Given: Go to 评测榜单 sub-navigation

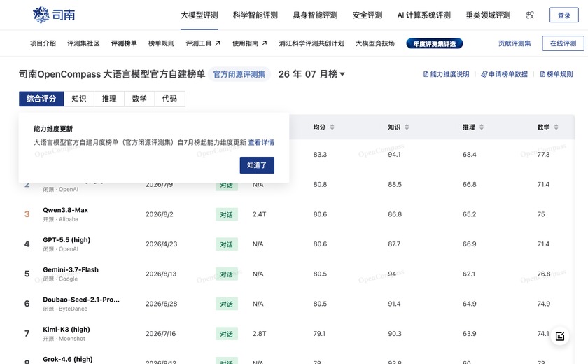Looking at the screenshot, I should 124,43.
